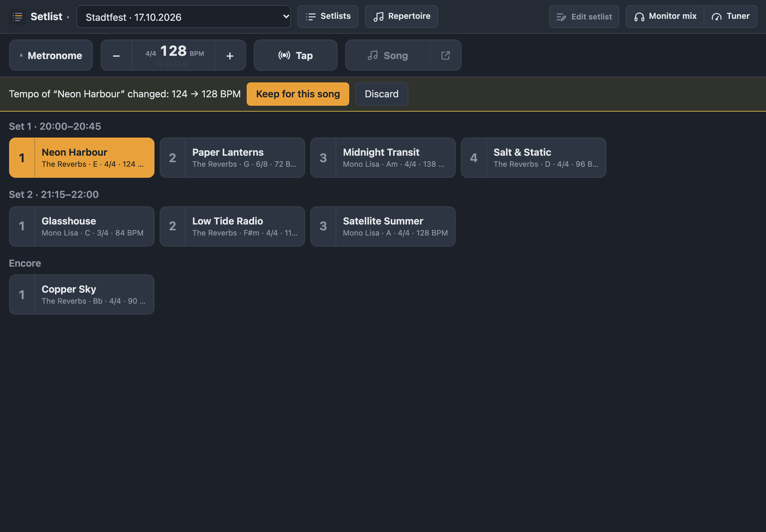766x532 pixels.
Task: Expand the Stadtfest 17.10.2026 setlist dropdown
Action: [x=184, y=17]
